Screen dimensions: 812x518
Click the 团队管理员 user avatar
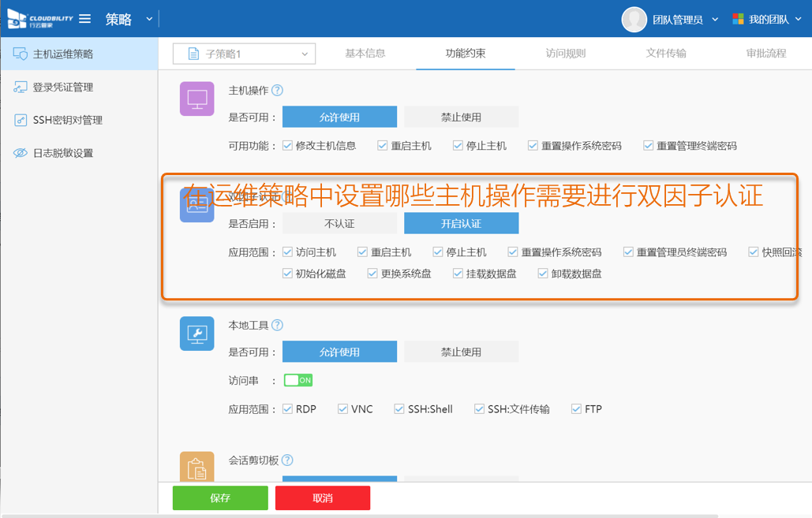click(634, 19)
